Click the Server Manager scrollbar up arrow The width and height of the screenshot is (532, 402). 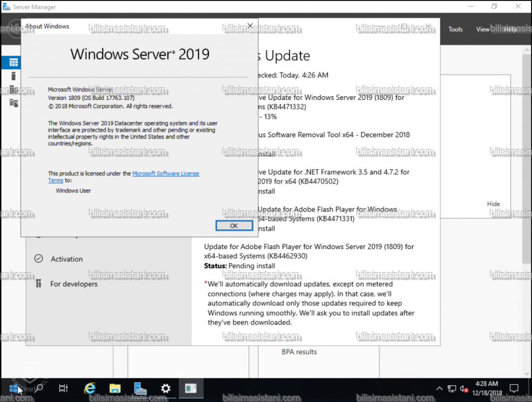coord(527,50)
